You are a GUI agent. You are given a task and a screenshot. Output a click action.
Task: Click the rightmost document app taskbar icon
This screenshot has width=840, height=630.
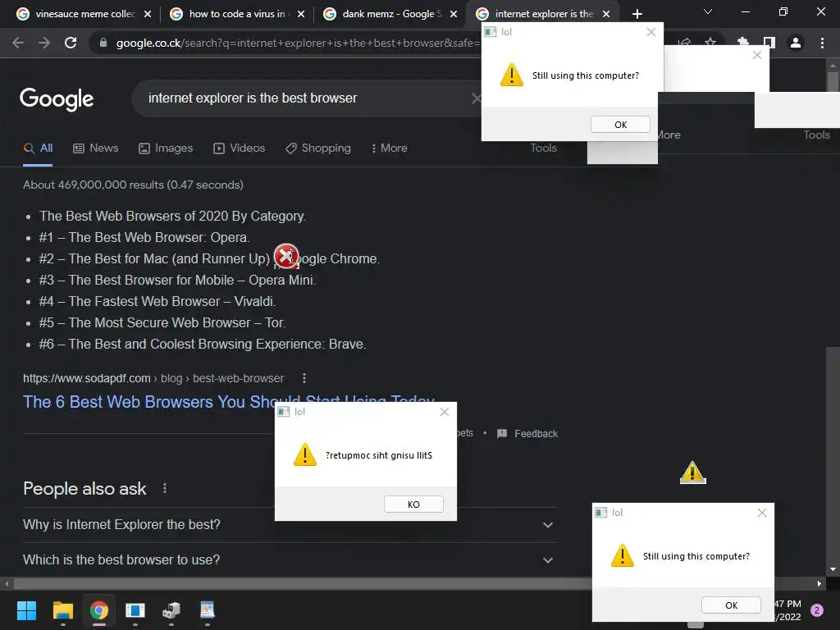coord(208,610)
